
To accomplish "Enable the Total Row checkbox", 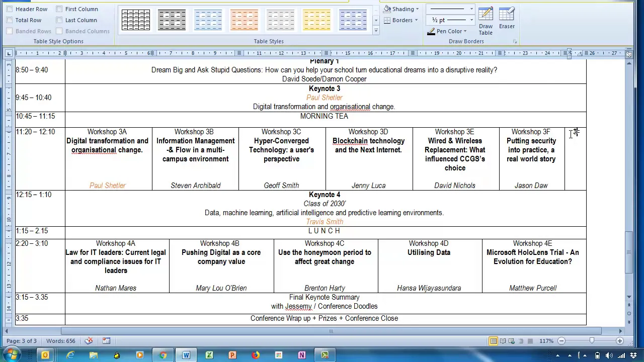I will pos(9,20).
